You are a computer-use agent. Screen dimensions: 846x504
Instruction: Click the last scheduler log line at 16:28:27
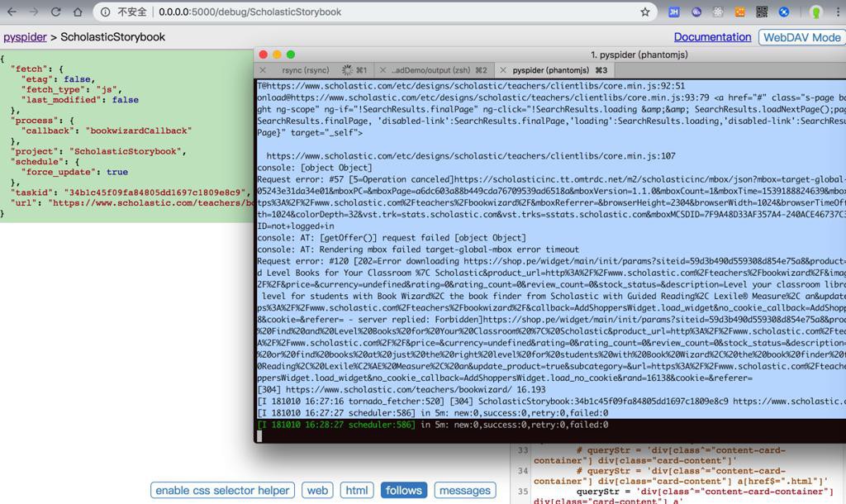433,425
